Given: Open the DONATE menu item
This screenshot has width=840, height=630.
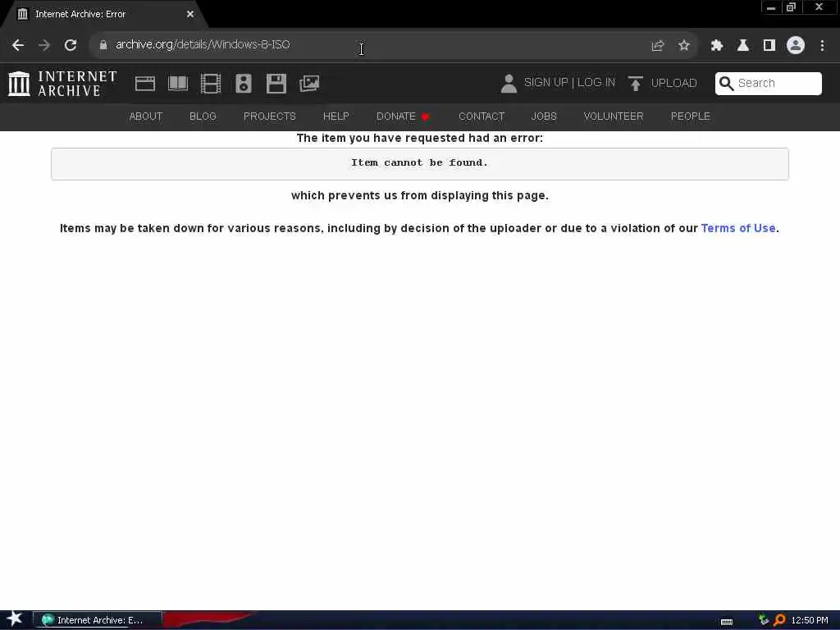Looking at the screenshot, I should 403,116.
